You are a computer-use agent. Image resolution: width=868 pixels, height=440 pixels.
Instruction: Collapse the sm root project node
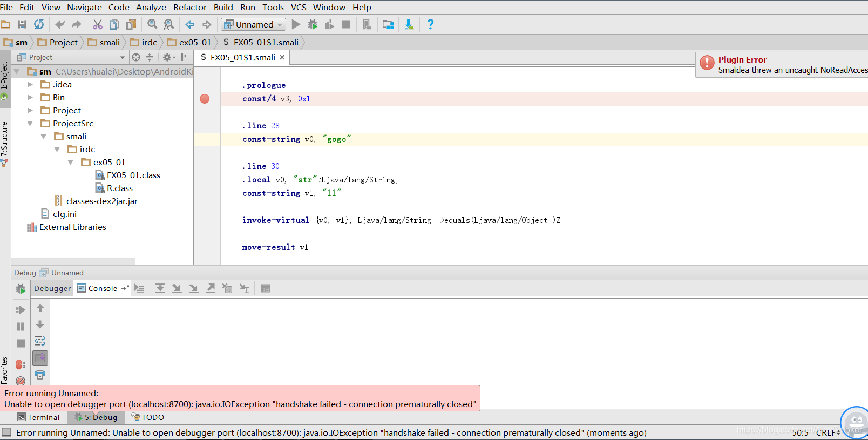(x=17, y=71)
